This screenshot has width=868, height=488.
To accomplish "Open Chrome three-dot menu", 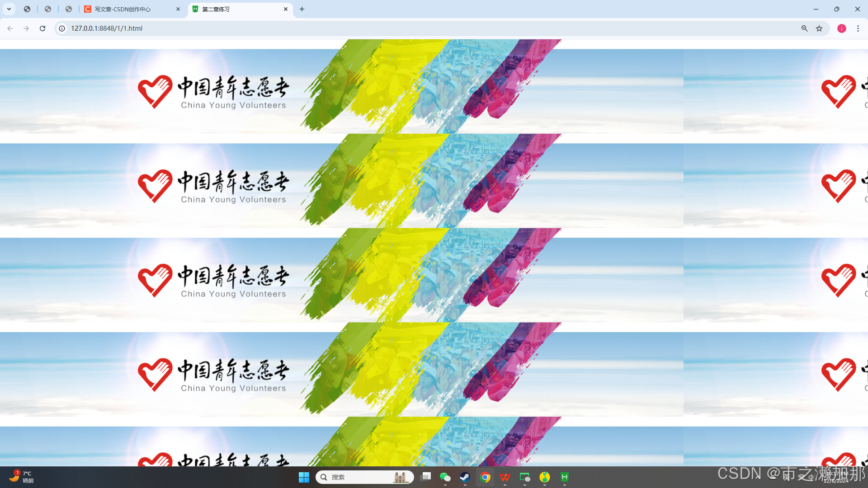I will click(x=858, y=28).
